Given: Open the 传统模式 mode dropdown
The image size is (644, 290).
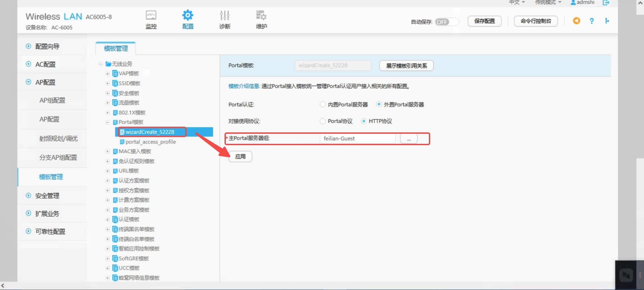Looking at the screenshot, I should coord(548,2).
